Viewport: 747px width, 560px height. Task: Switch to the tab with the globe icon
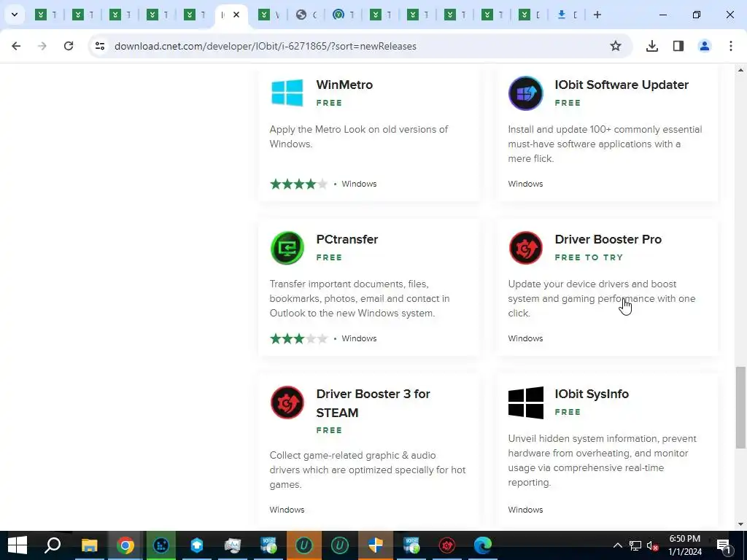coord(301,15)
